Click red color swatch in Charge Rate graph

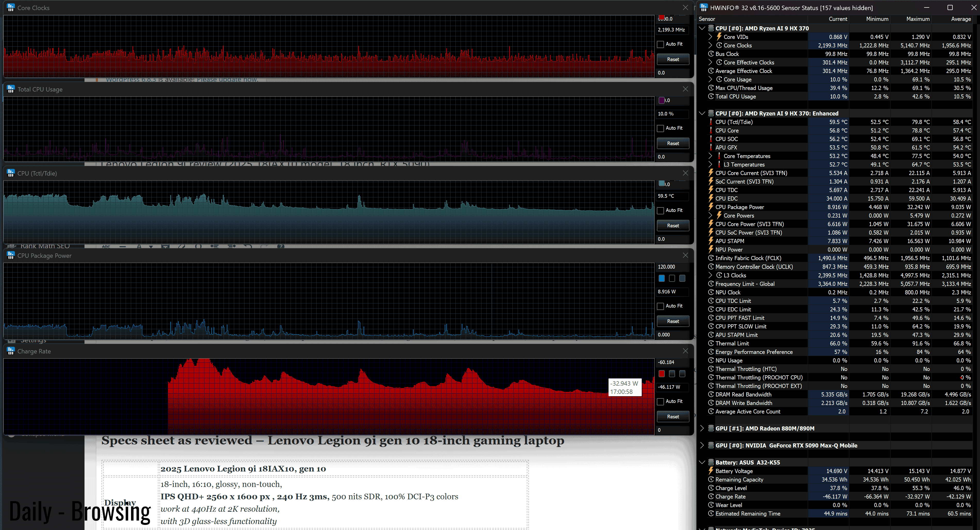(x=662, y=374)
